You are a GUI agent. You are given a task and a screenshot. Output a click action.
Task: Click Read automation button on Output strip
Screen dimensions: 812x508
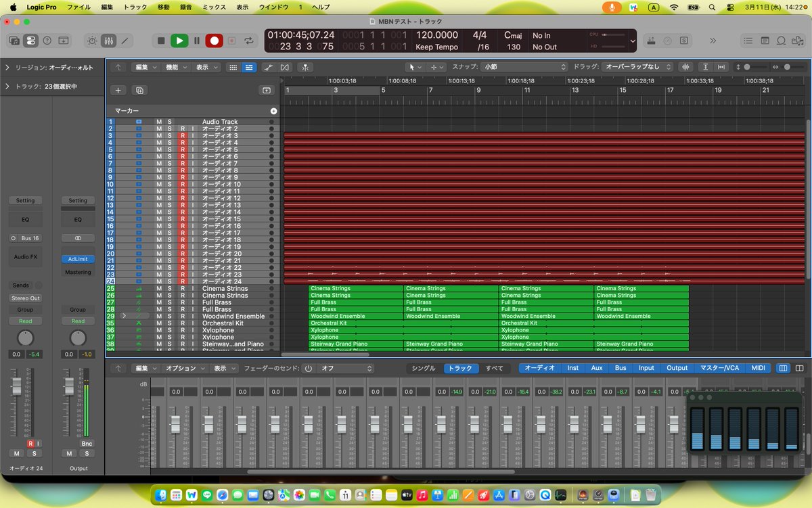point(78,321)
